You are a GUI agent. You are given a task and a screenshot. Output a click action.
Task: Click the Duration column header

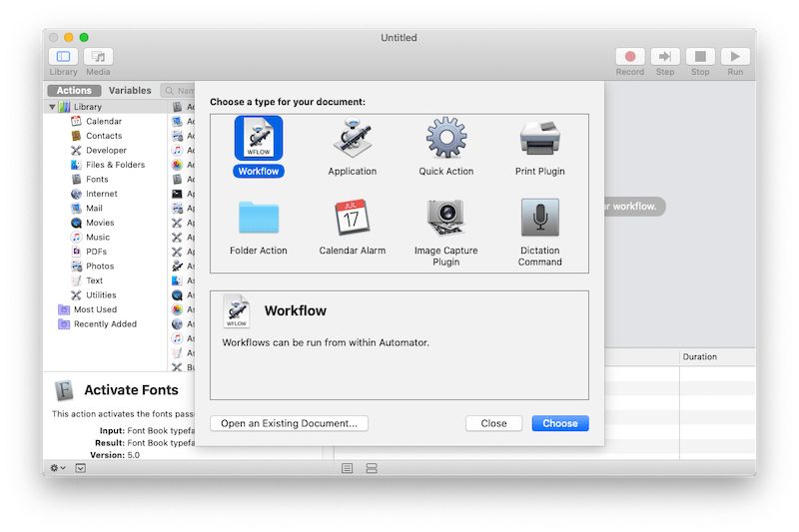[x=717, y=357]
